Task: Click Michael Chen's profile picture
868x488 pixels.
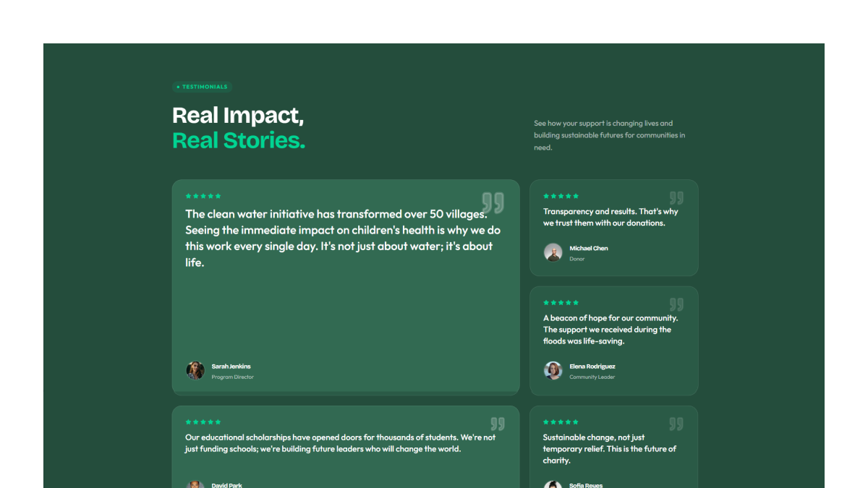Action: (553, 252)
